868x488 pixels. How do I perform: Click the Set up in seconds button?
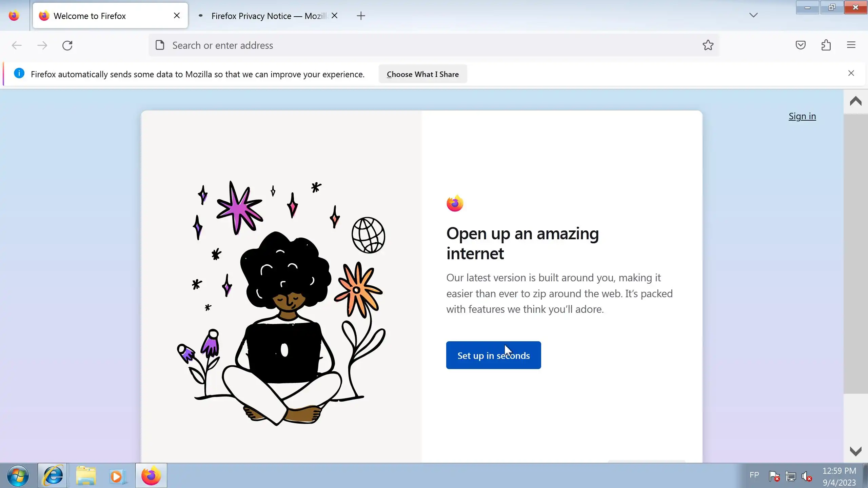click(493, 355)
